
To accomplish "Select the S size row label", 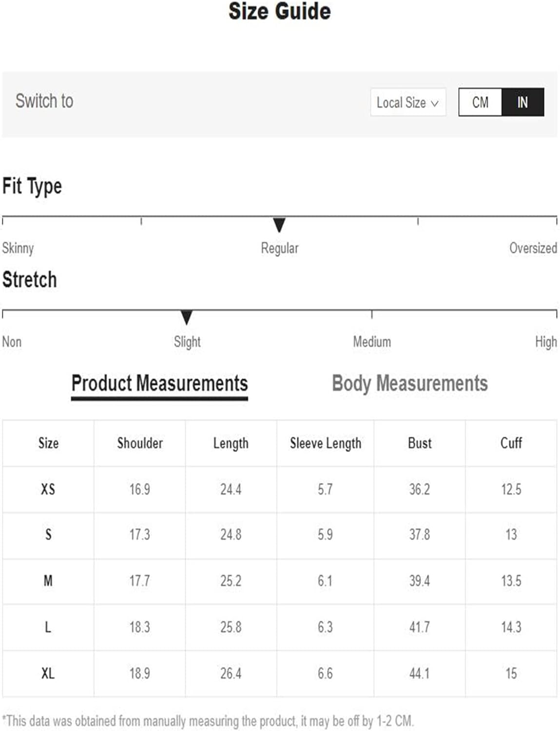I will tap(48, 535).
